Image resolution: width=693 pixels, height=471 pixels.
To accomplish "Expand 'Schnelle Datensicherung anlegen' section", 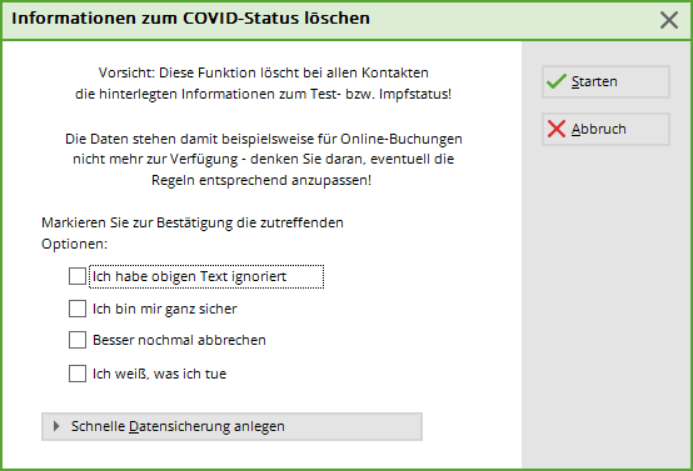I will [x=232, y=427].
